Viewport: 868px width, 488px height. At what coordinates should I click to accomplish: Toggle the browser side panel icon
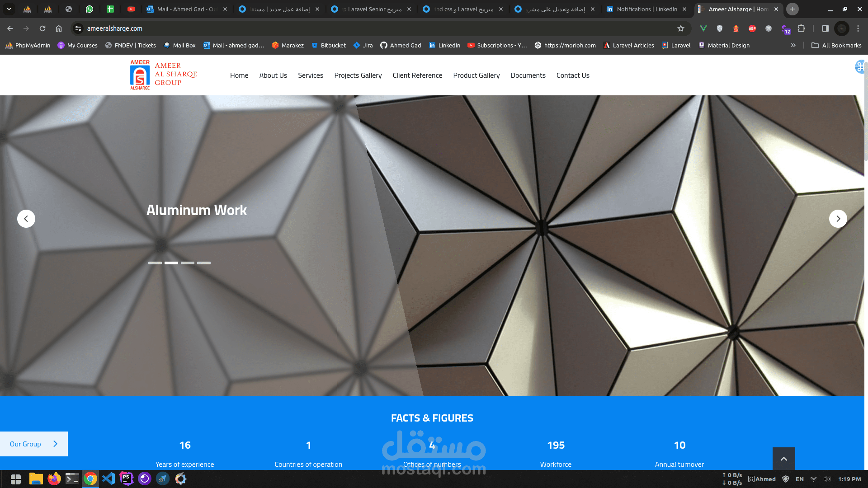pos(825,28)
